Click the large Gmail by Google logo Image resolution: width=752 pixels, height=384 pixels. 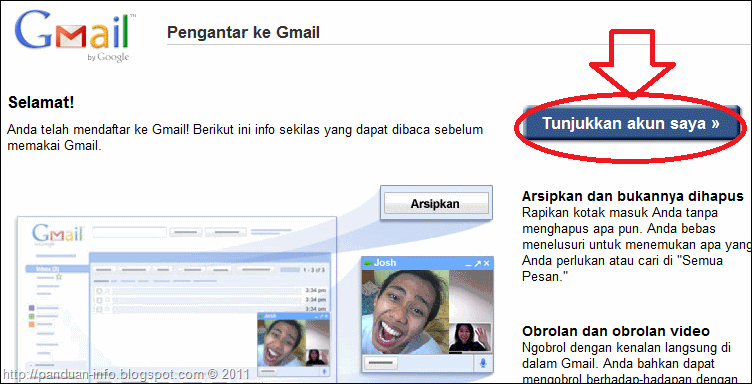[76, 35]
